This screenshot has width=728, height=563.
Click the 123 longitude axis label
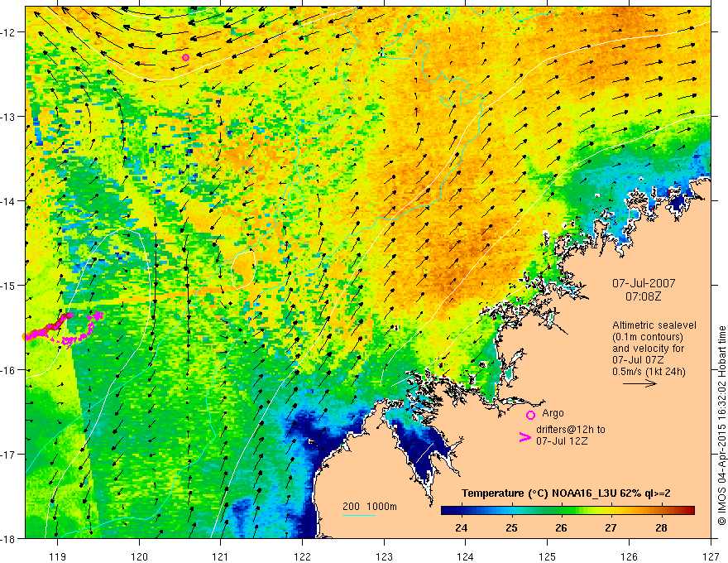coord(384,556)
